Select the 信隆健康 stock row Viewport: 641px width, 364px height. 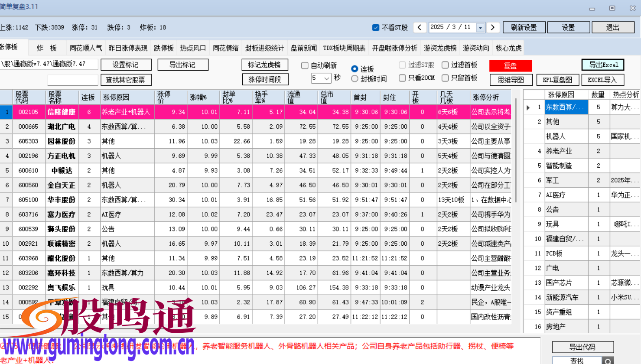click(256, 112)
